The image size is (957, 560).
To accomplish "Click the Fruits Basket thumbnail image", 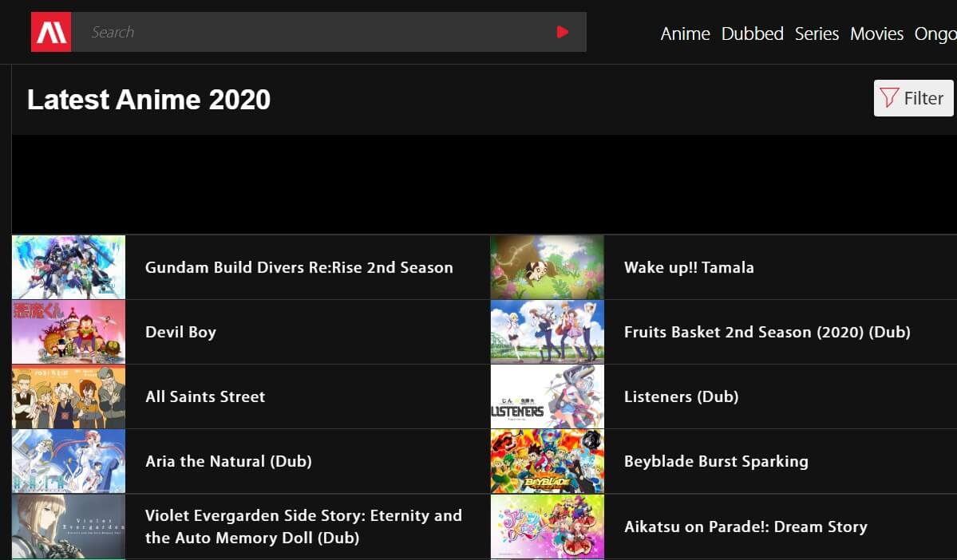I will (x=548, y=332).
